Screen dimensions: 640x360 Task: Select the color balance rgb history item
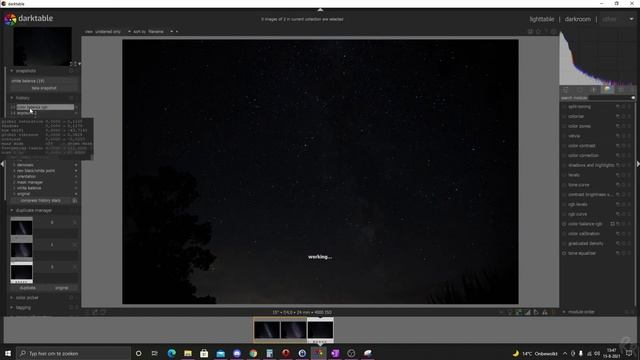pos(44,107)
